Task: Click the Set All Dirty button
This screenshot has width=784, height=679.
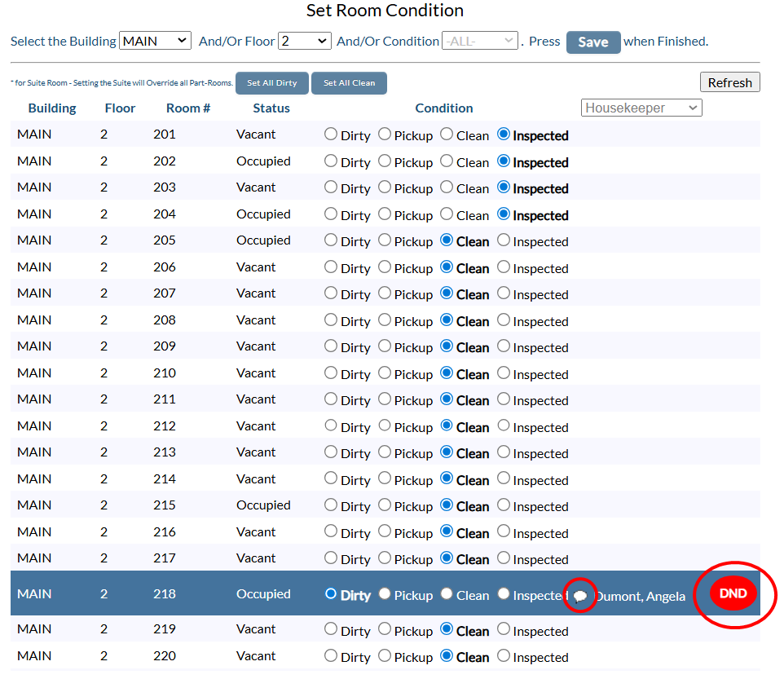Action: tap(272, 83)
